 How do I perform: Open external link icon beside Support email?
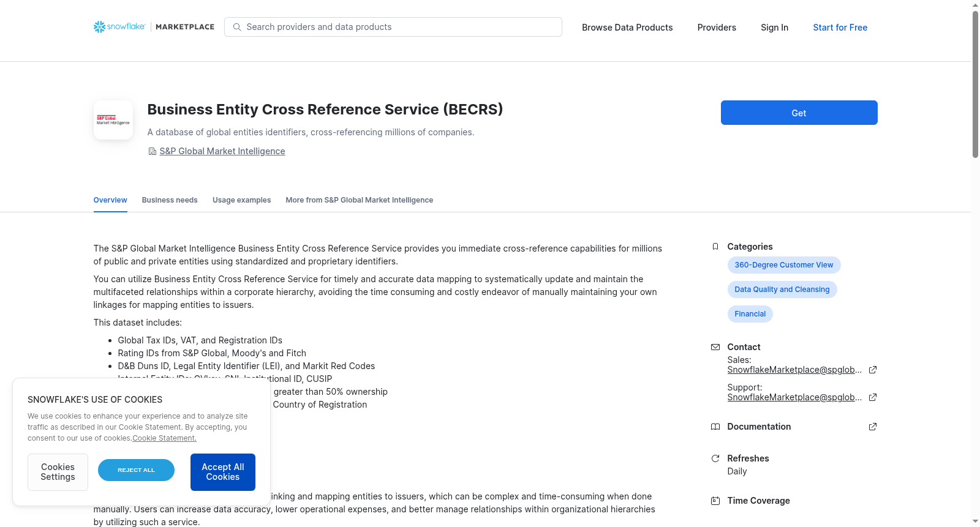[873, 397]
